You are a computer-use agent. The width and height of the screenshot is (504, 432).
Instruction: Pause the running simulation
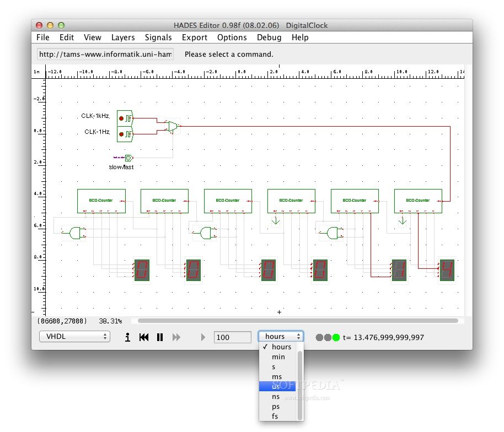point(160,337)
